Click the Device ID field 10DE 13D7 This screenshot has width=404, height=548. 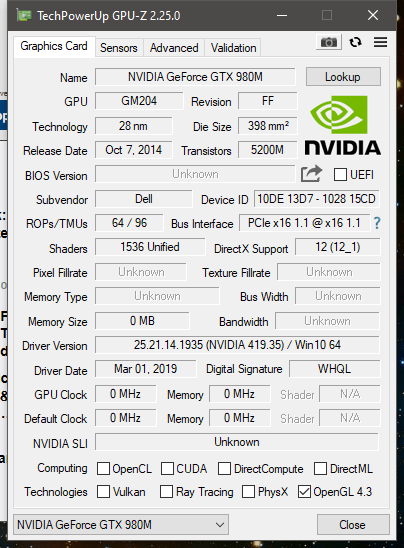[316, 199]
